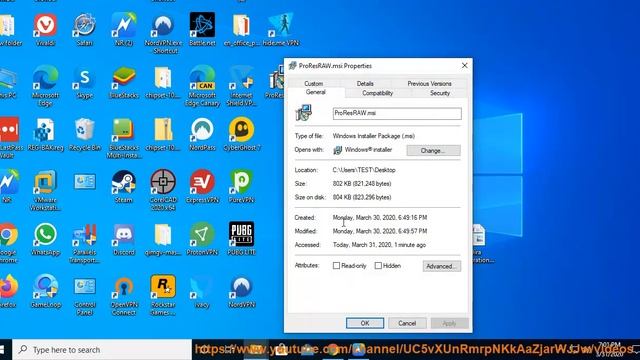Viewport: 640px width, 360px height.
Task: Open the Compatibility tab
Action: click(378, 93)
